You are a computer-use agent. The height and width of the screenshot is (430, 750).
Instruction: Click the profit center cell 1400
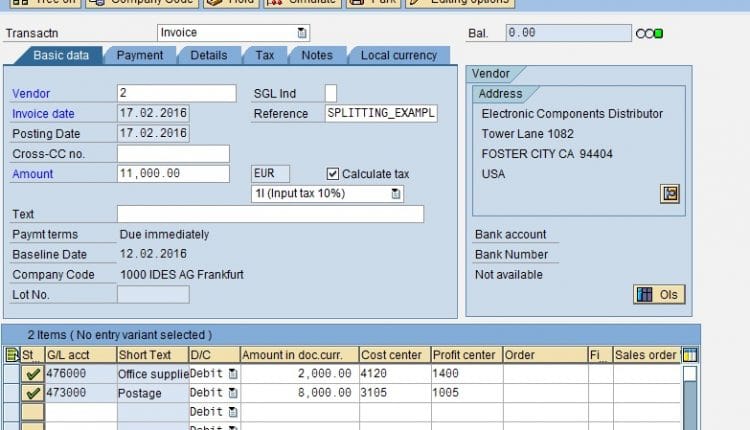click(x=467, y=374)
